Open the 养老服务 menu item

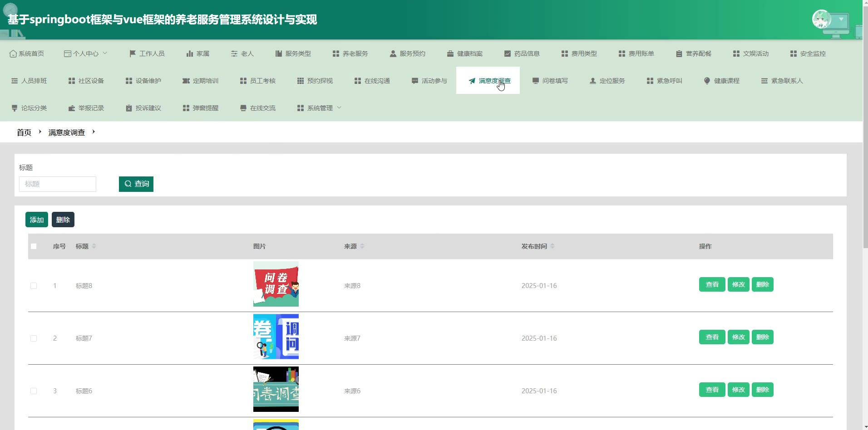pos(350,54)
